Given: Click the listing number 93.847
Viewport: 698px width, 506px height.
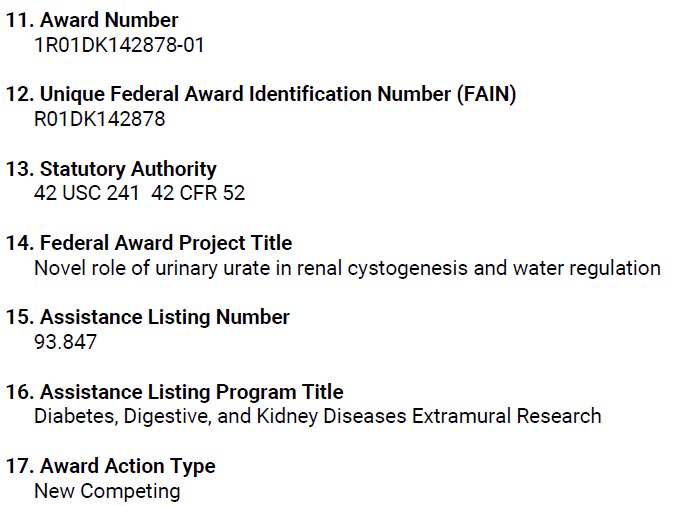Looking at the screenshot, I should pos(65,342).
